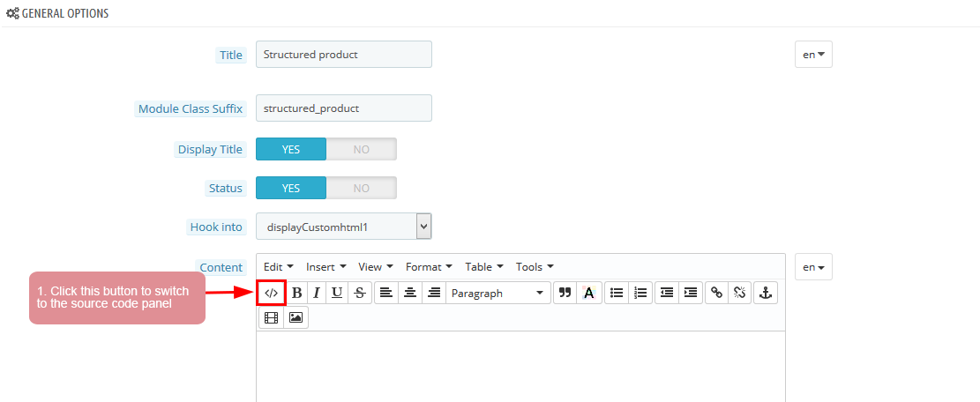This screenshot has height=402, width=980.
Task: Click the Hook into label
Action: tap(215, 227)
